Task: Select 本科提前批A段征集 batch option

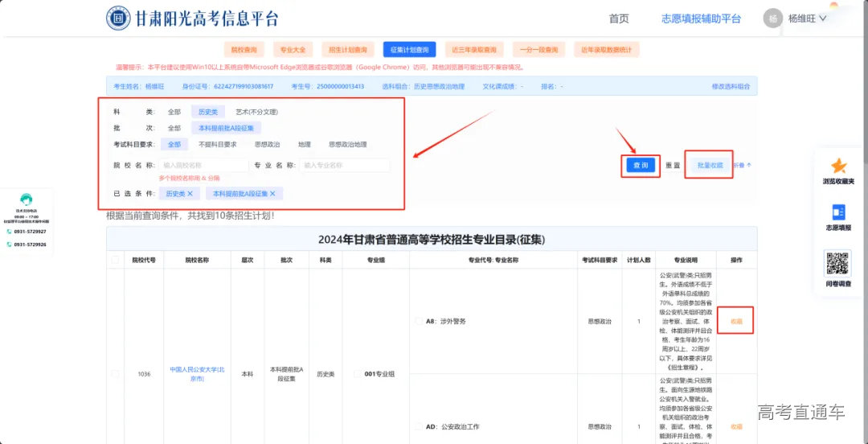Action: (226, 128)
